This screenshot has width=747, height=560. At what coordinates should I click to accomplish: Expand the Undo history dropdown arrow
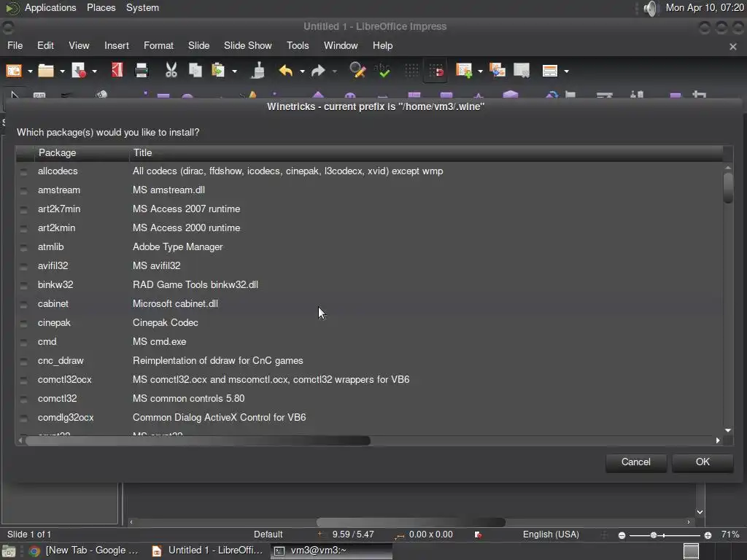coord(302,71)
